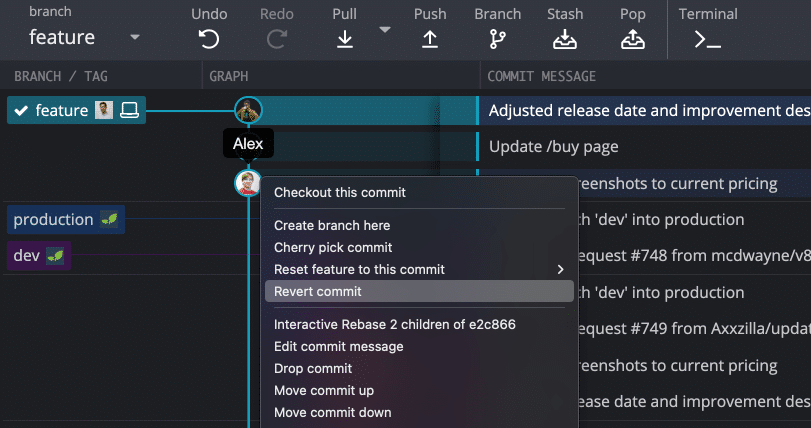Select the feature branch label
This screenshot has width=811, height=428.
coord(77,110)
